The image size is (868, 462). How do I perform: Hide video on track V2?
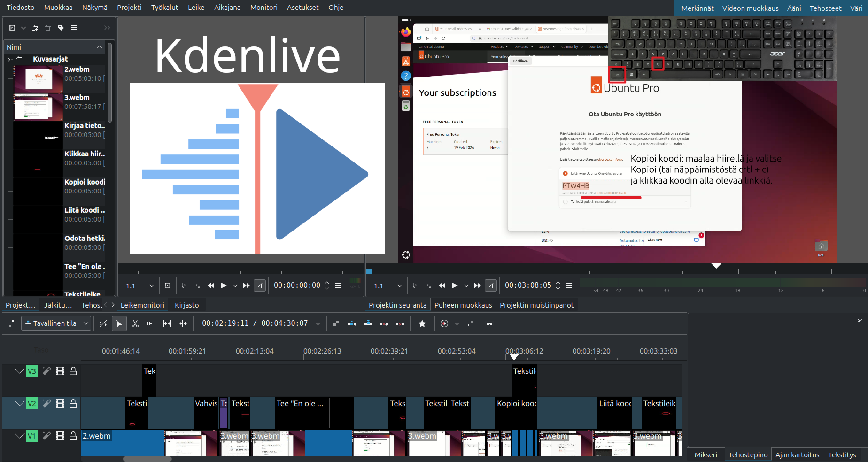[x=60, y=403]
